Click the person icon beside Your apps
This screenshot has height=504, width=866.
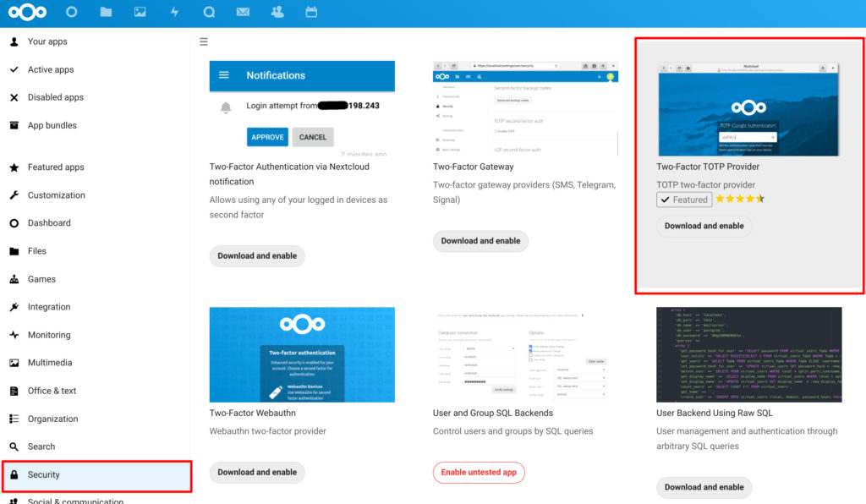14,41
